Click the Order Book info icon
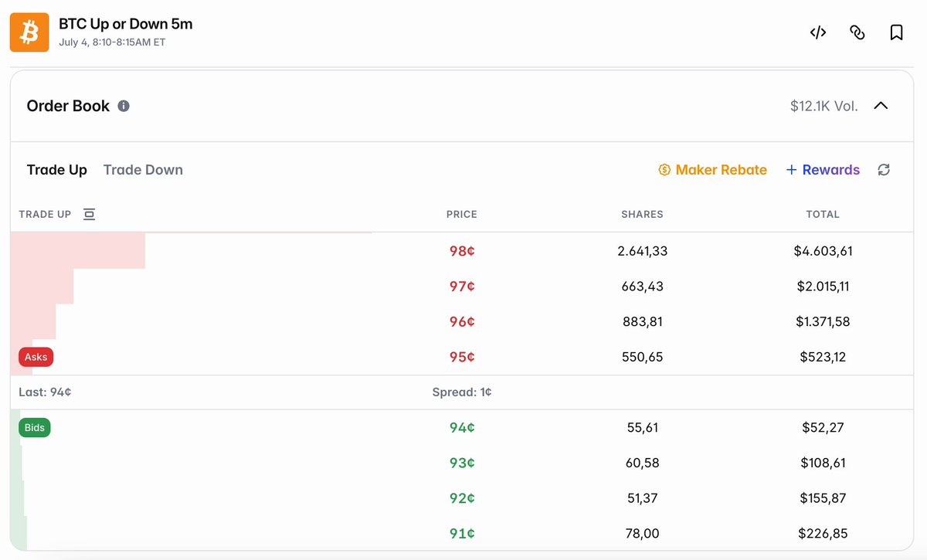The image size is (927, 560). point(124,106)
